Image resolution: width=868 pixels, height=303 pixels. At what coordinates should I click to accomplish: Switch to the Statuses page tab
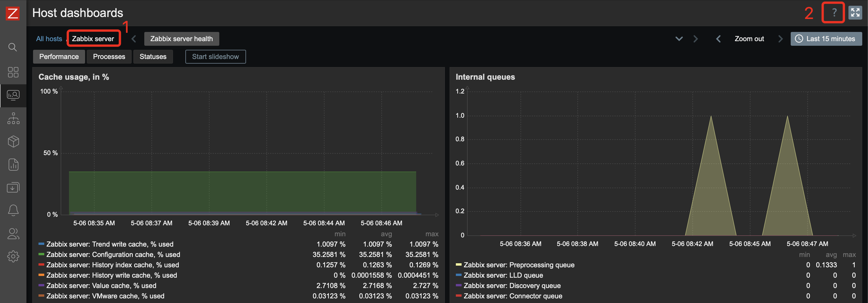153,57
